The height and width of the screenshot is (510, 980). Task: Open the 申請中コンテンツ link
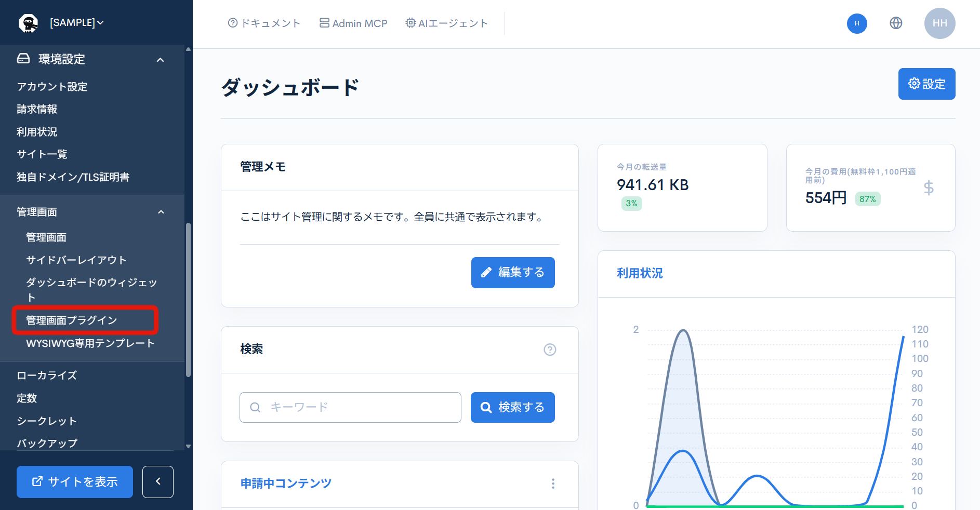[286, 484]
